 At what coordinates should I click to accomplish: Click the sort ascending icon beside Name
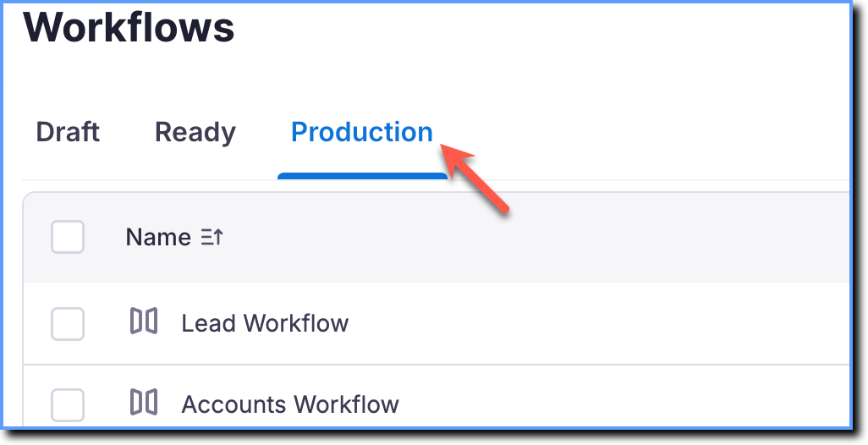click(212, 238)
